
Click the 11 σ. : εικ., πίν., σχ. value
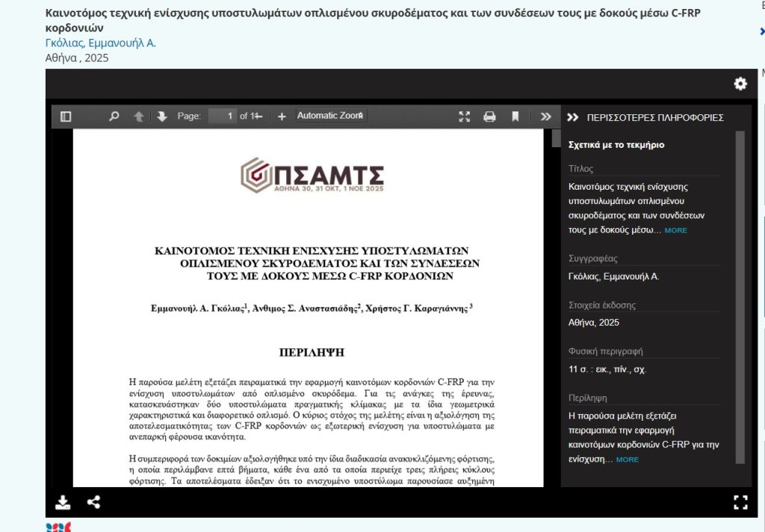[x=607, y=369]
